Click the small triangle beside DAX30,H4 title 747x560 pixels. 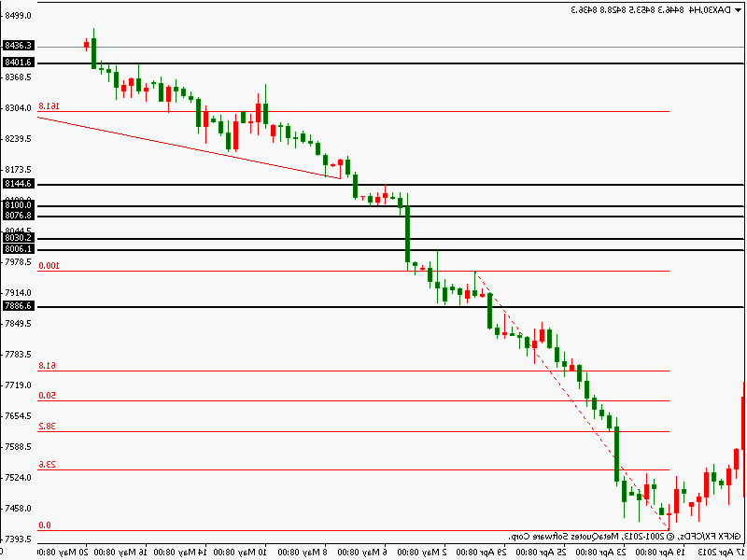pos(739,10)
